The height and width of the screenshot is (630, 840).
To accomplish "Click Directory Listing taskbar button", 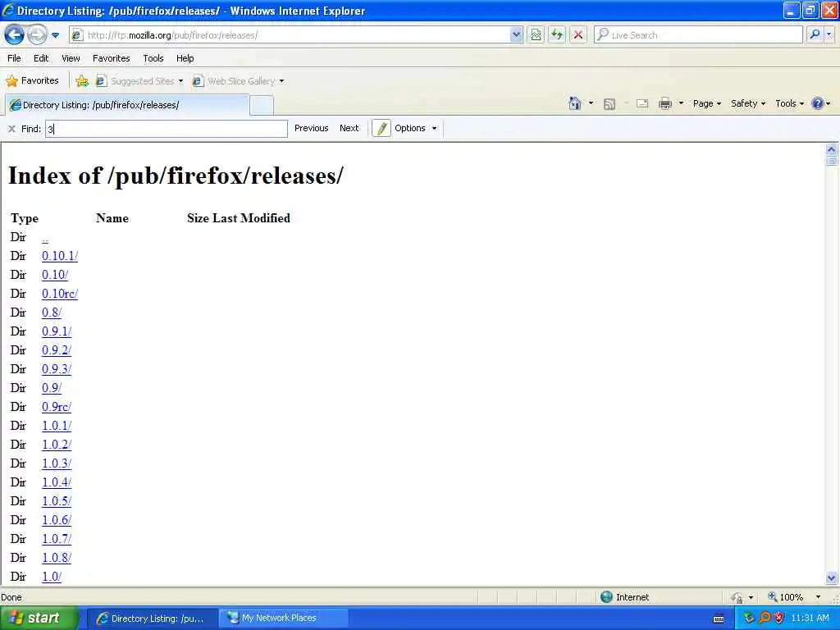I will [152, 619].
